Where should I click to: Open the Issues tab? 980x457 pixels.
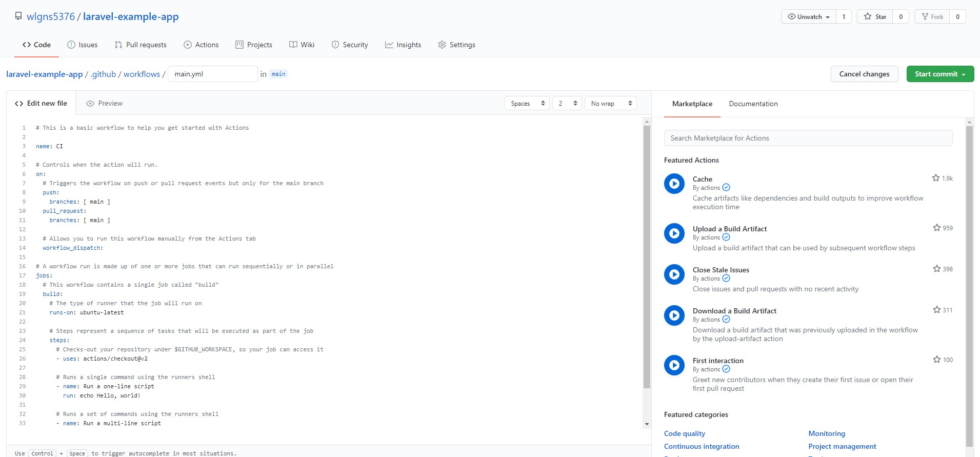(x=83, y=45)
